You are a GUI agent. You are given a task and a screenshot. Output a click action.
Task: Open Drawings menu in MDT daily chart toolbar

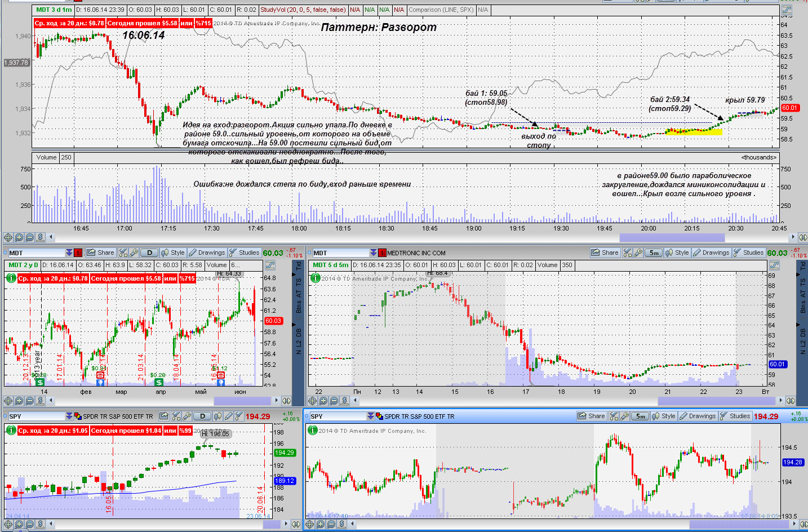[x=207, y=252]
